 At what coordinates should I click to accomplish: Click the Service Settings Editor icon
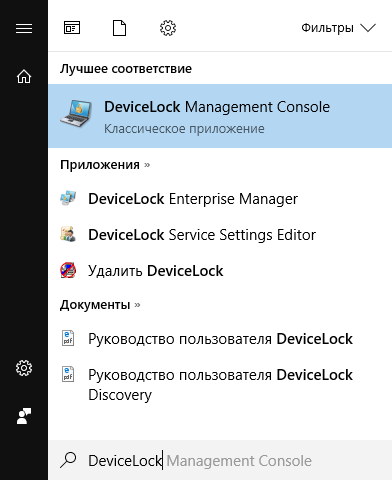point(68,234)
